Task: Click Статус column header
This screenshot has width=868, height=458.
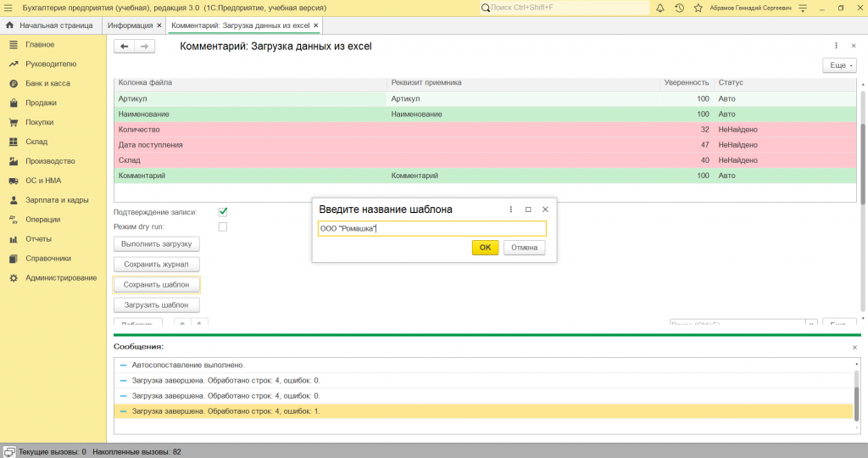Action: [x=785, y=82]
